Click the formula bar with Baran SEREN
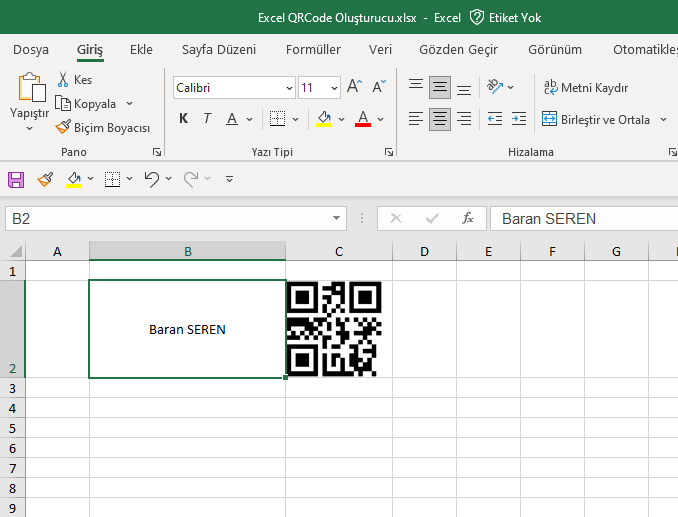 tap(584, 219)
